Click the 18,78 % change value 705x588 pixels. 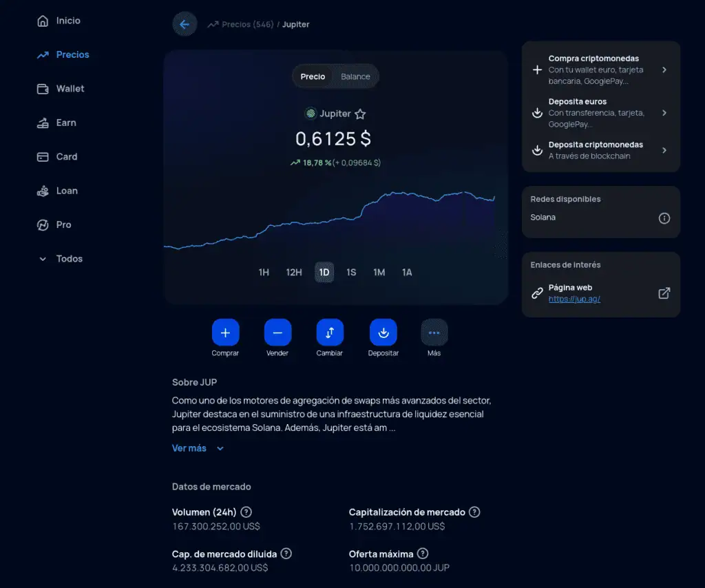click(x=317, y=162)
